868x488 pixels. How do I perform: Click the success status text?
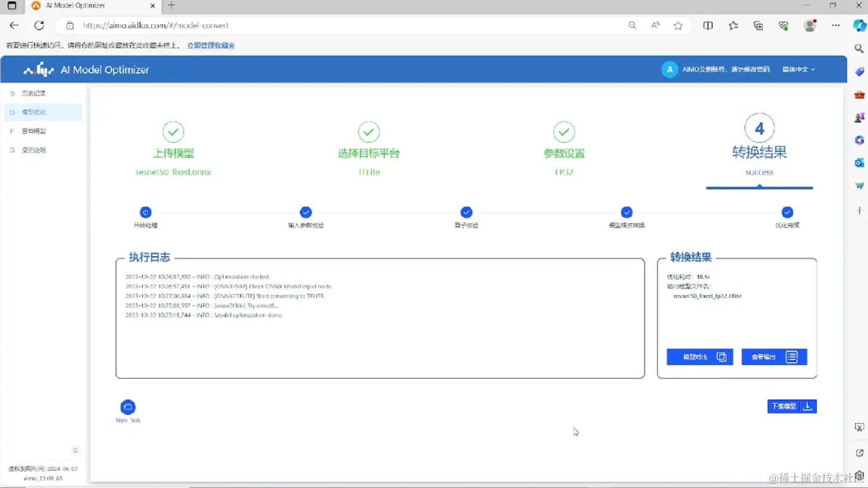click(759, 172)
